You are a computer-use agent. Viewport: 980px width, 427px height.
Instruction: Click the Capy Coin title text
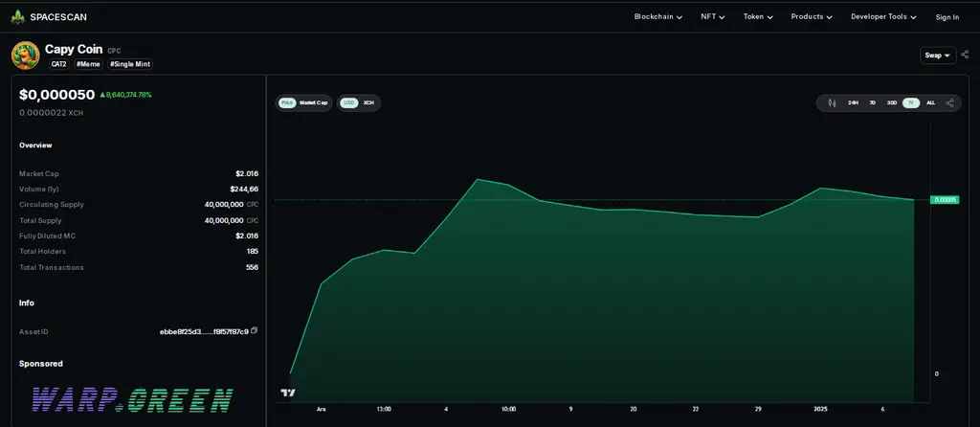[x=73, y=49]
